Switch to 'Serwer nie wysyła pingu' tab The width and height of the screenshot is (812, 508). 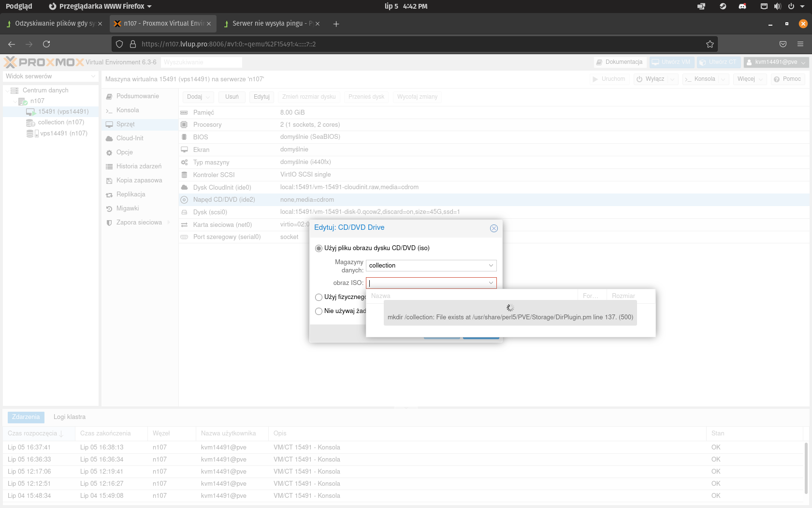point(267,24)
